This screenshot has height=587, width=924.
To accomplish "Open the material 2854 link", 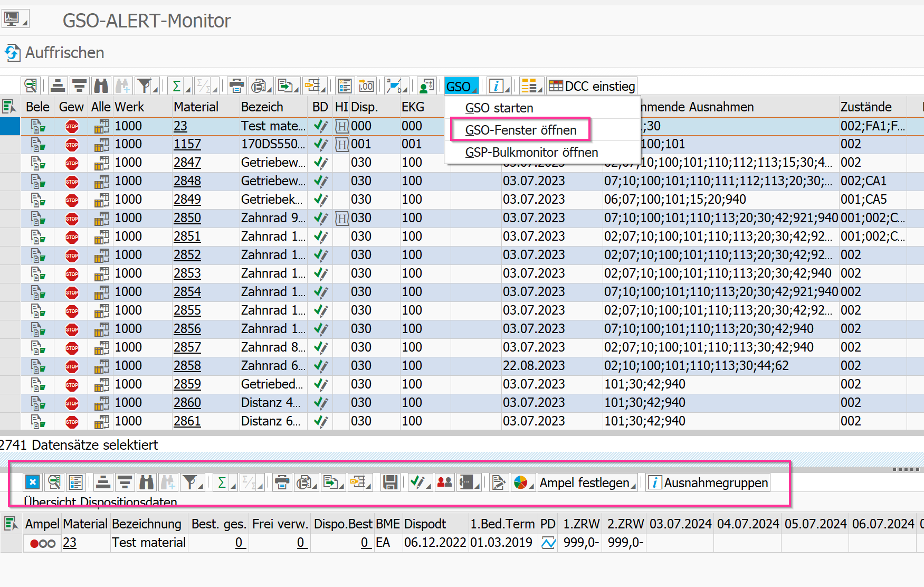I will (187, 292).
